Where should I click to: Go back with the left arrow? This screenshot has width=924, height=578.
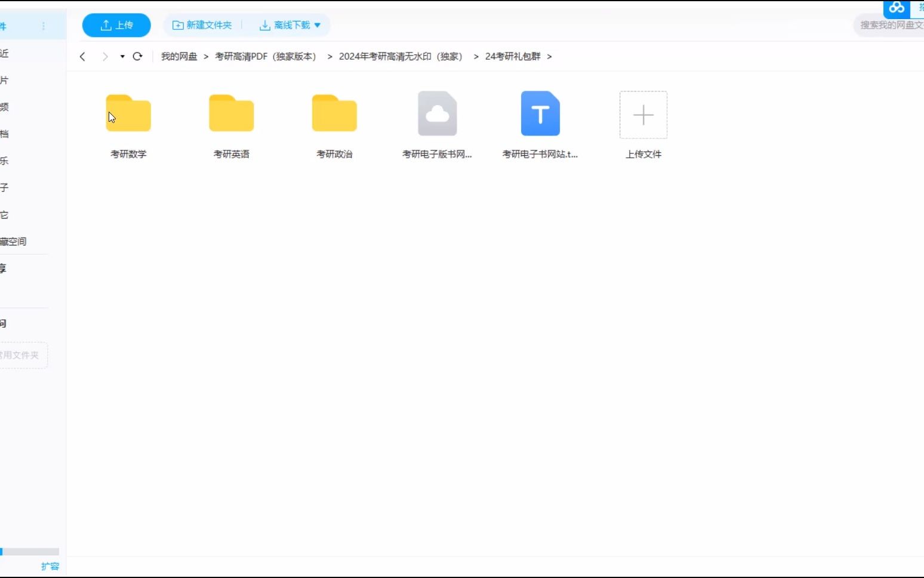point(82,56)
